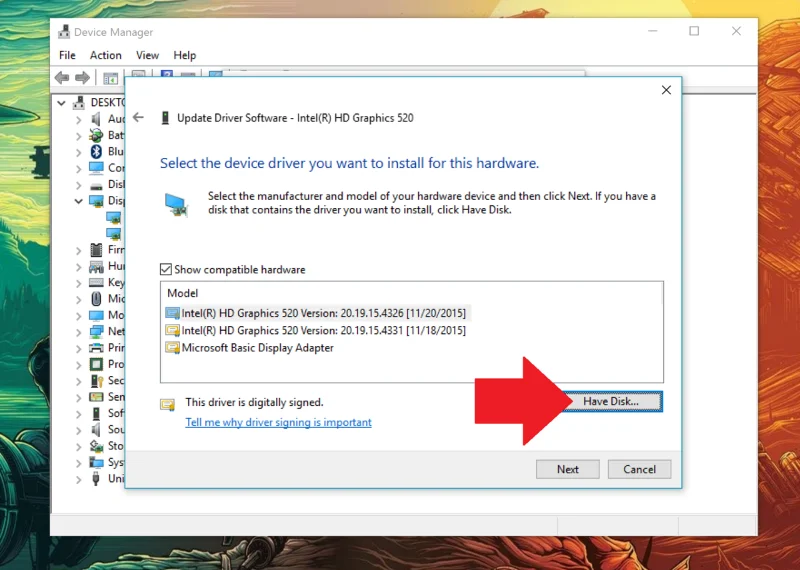This screenshot has width=800, height=570.
Task: Click the disk drive icon beside 'Dis' row
Action: tap(96, 185)
